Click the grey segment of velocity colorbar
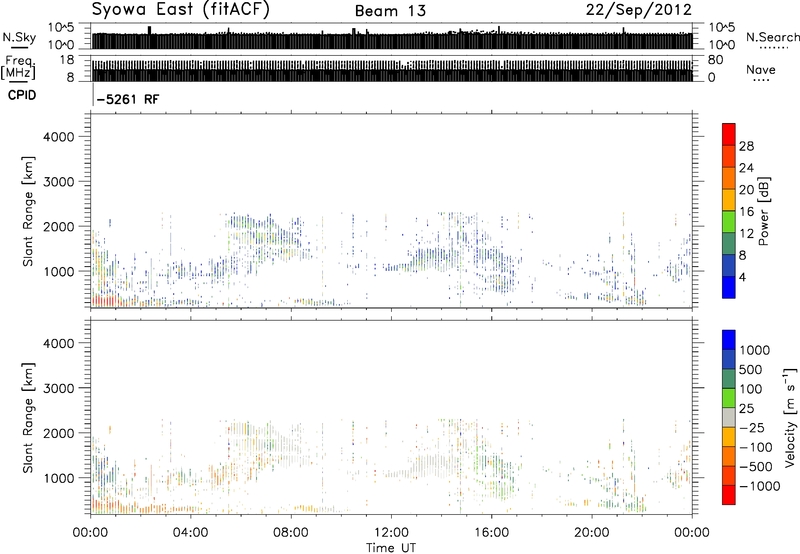This screenshot has height=554, width=800. pyautogui.click(x=729, y=417)
